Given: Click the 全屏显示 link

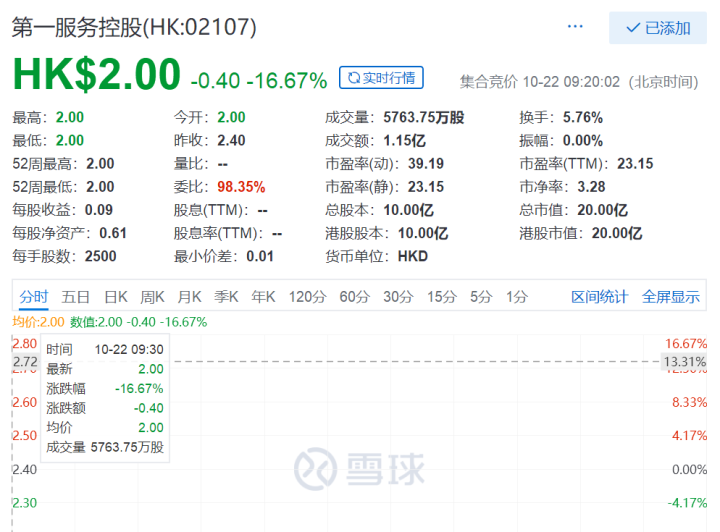Looking at the screenshot, I should click(x=671, y=297).
